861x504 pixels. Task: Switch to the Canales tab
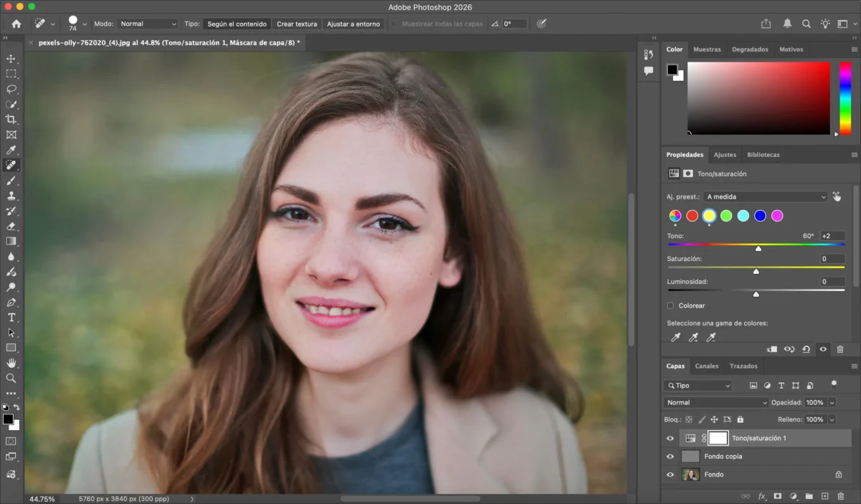pos(706,366)
